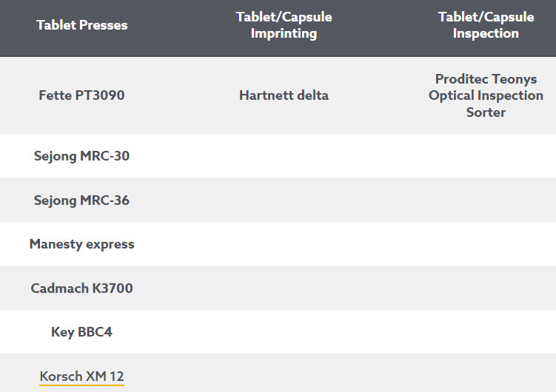
Task: Click empty Imprinting cell in Sejong MRC-36 row
Action: click(284, 200)
